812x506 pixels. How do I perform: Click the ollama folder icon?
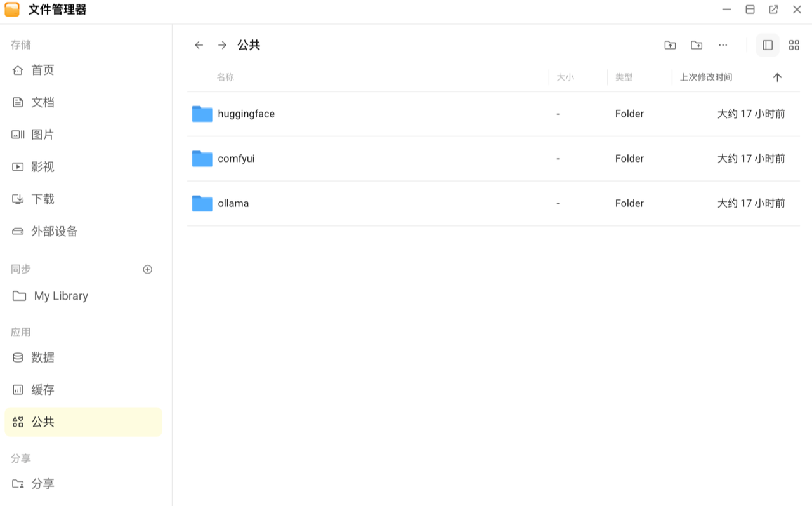point(202,203)
